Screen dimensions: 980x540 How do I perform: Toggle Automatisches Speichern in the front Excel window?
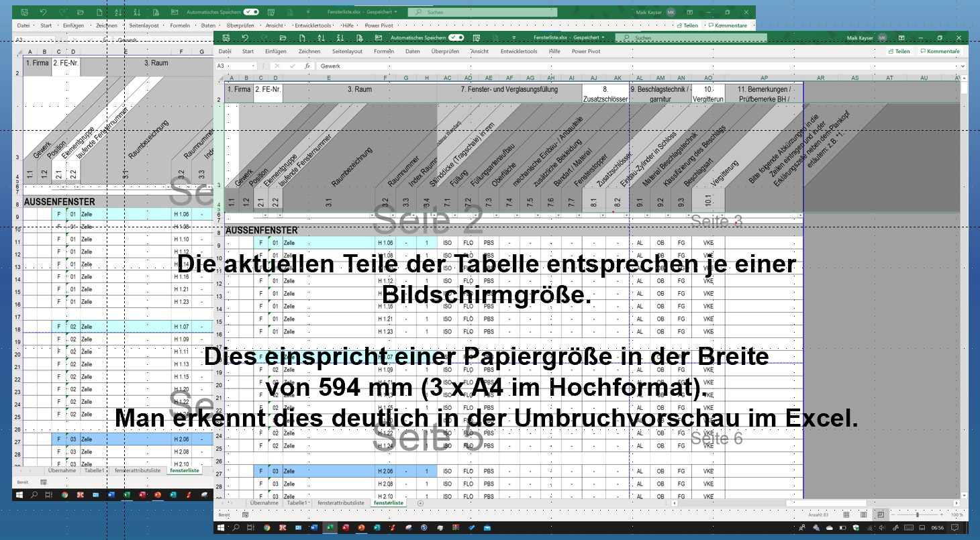(x=456, y=38)
